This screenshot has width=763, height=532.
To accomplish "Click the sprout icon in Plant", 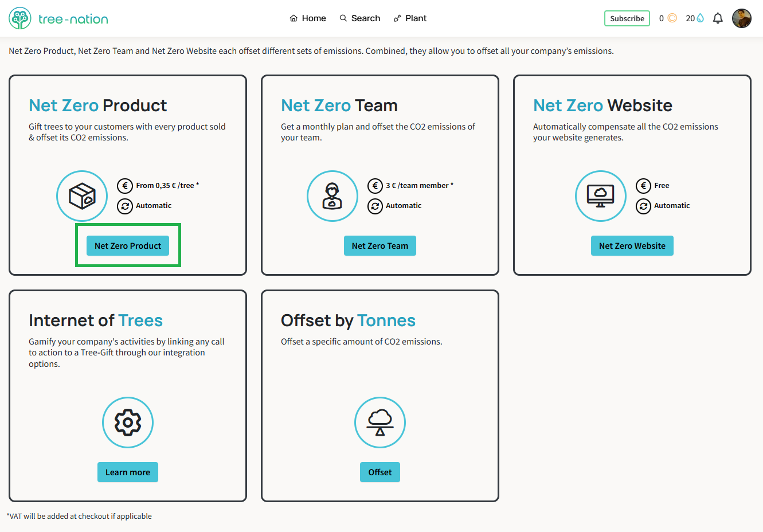I will pos(397,18).
